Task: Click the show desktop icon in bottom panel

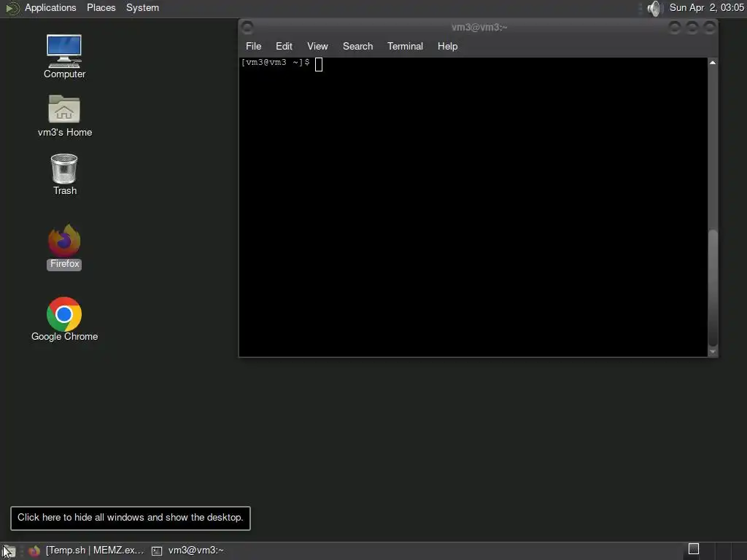Action: point(9,551)
